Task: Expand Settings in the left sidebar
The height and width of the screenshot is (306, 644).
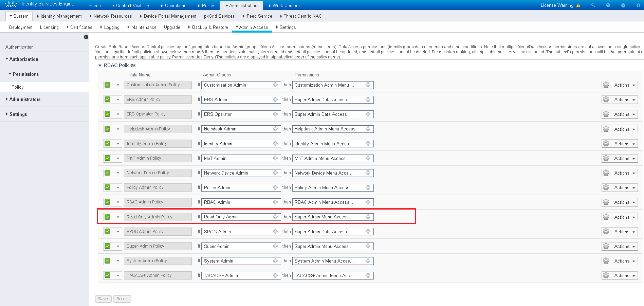Action: (16, 114)
